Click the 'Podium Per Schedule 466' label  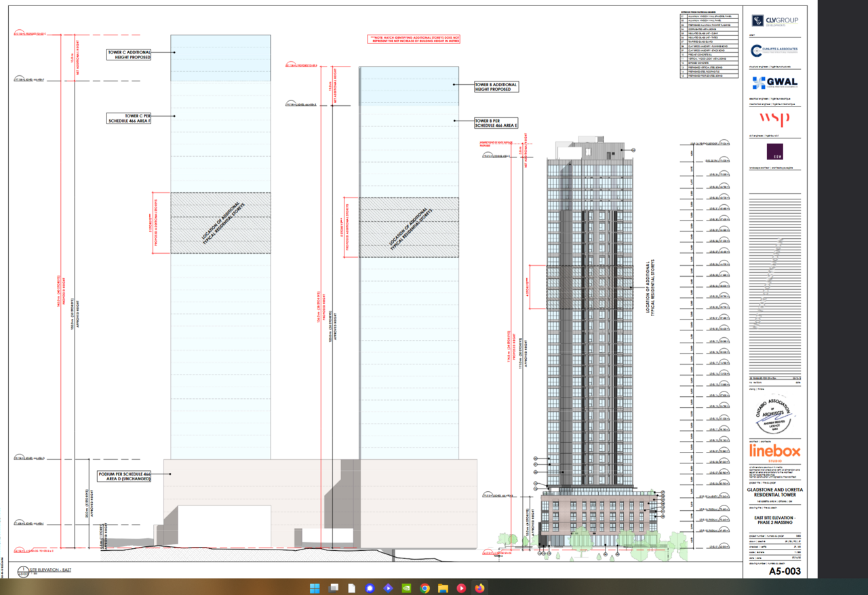[x=124, y=476]
